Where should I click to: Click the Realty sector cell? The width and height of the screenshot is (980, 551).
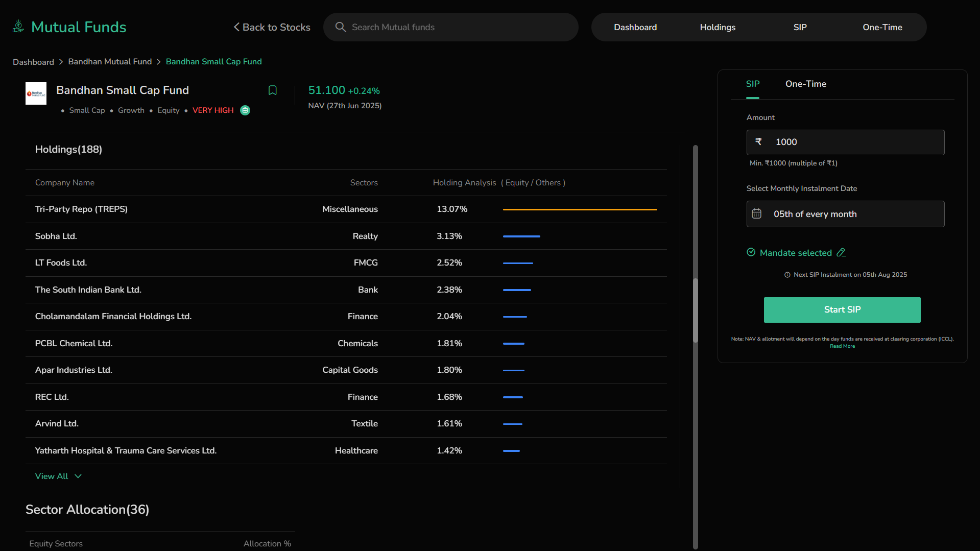tap(365, 236)
